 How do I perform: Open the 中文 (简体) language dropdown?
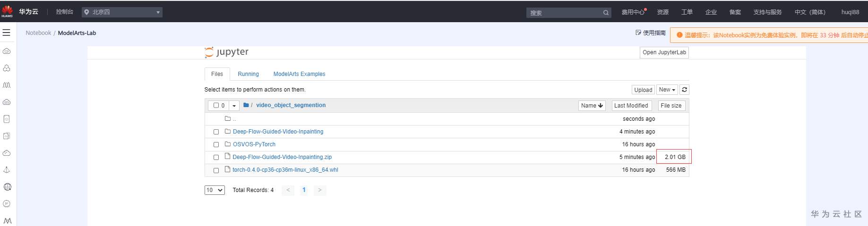tap(810, 12)
